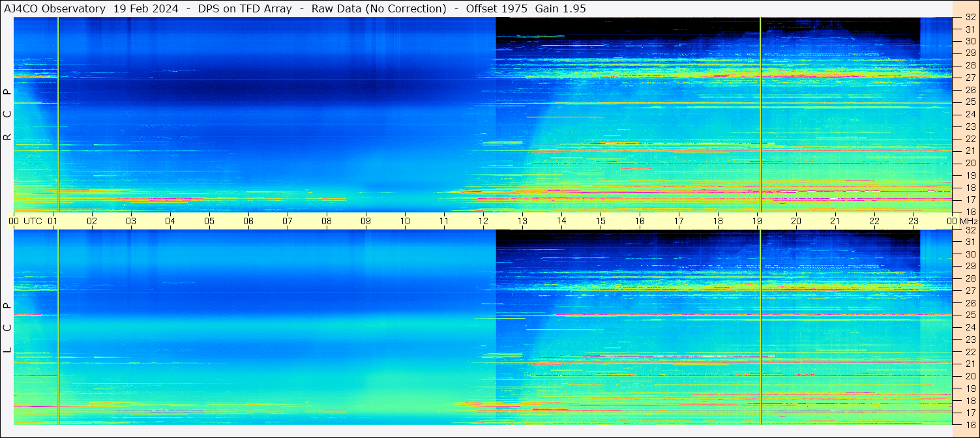Image resolution: width=980 pixels, height=438 pixels.
Task: Click the 'AJ4CO Observatory' title text
Action: (55, 8)
